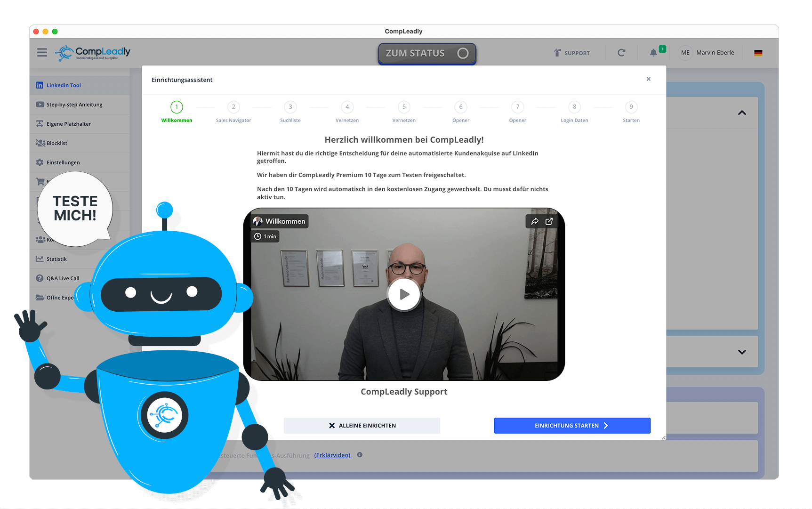The width and height of the screenshot is (812, 509).
Task: Open the Erklärvideo link
Action: point(332,455)
